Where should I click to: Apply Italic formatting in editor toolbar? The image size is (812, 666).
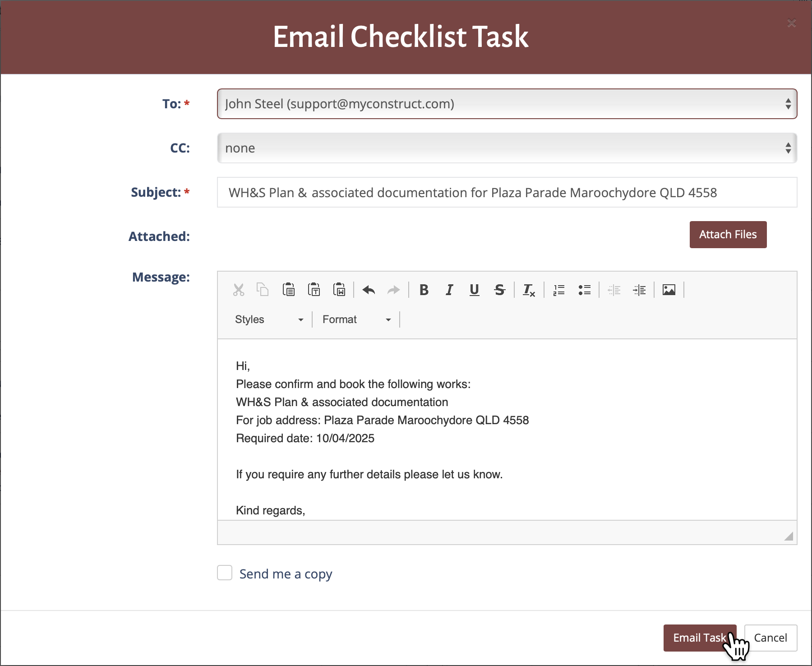point(449,290)
